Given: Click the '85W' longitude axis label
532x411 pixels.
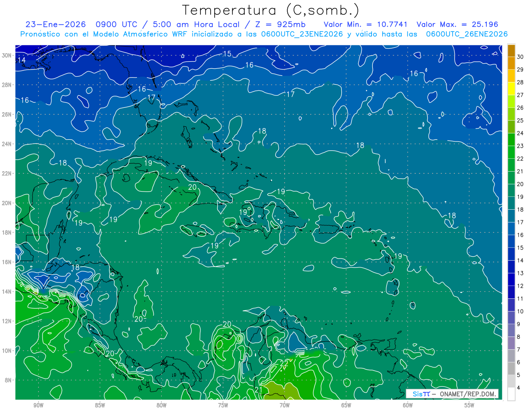Looking at the screenshot, I should [x=100, y=405].
